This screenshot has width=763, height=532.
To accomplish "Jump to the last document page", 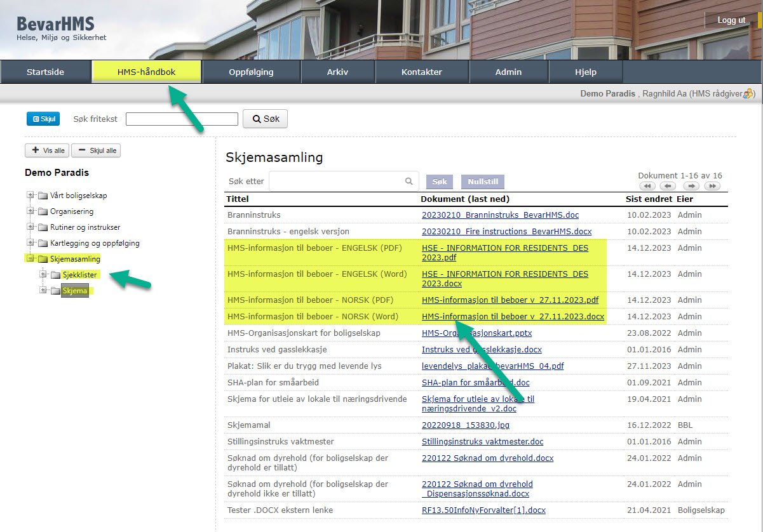I will click(712, 186).
